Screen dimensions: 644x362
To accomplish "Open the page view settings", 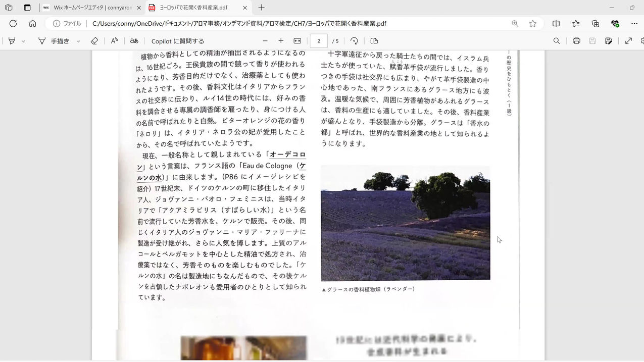I will (374, 41).
